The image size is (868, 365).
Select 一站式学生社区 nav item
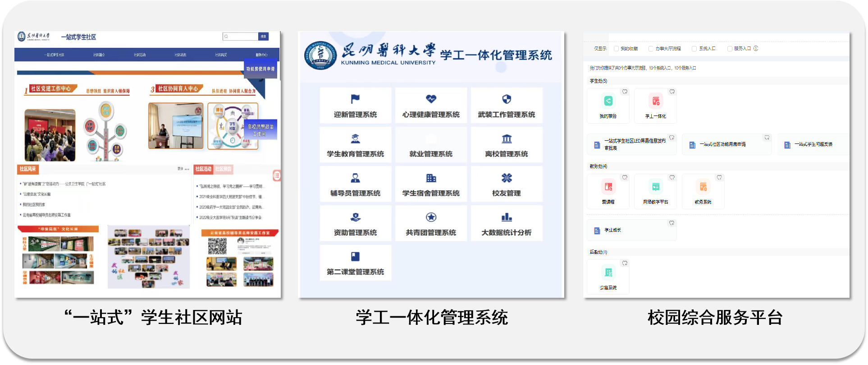tap(55, 55)
